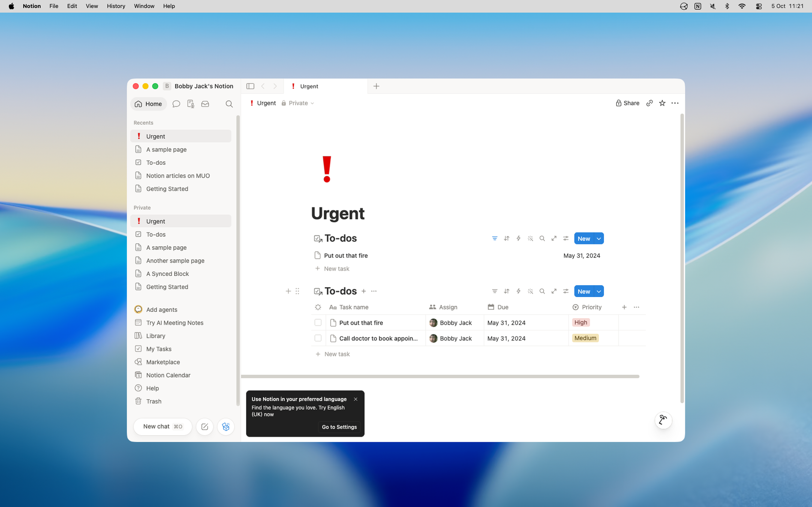Image resolution: width=812 pixels, height=507 pixels.
Task: Search the second To-dos database
Action: point(542,291)
